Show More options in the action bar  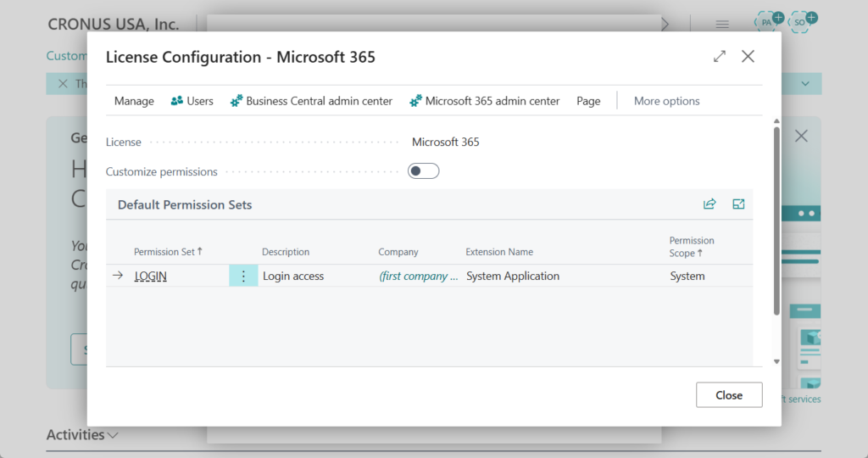(x=666, y=101)
